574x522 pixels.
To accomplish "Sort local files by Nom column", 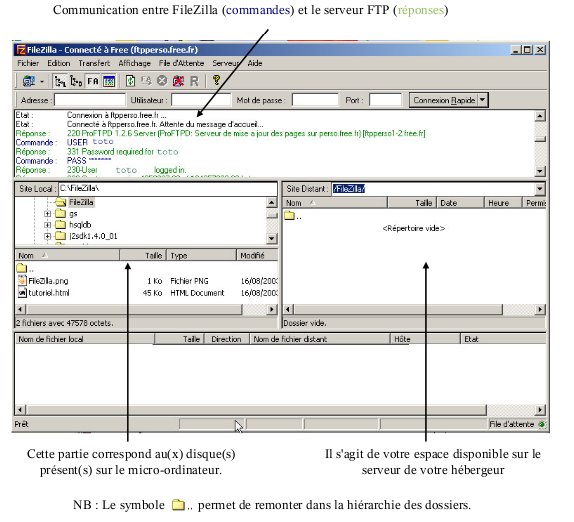I will click(67, 255).
